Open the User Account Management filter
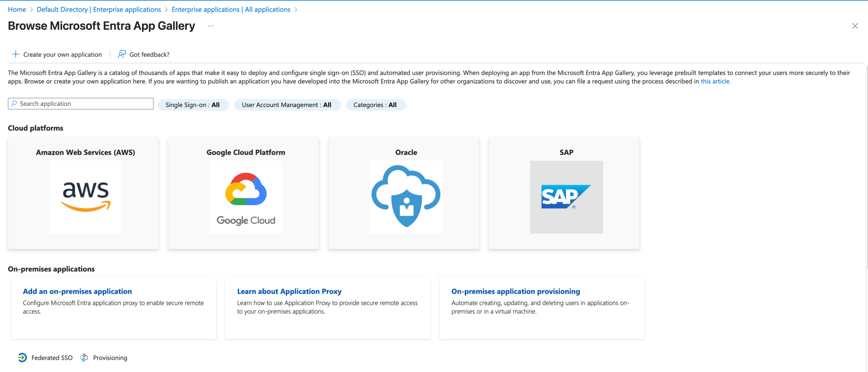Image resolution: width=868 pixels, height=372 pixels. [287, 105]
